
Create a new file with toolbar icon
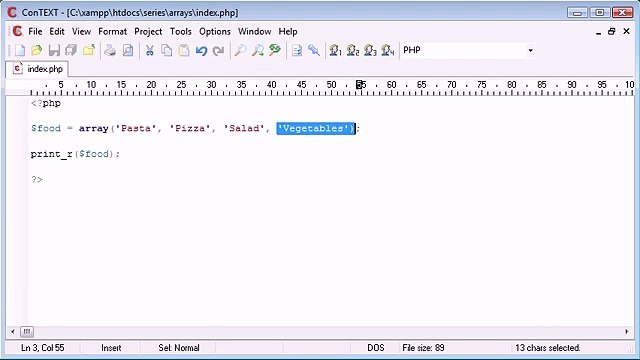[x=20, y=51]
